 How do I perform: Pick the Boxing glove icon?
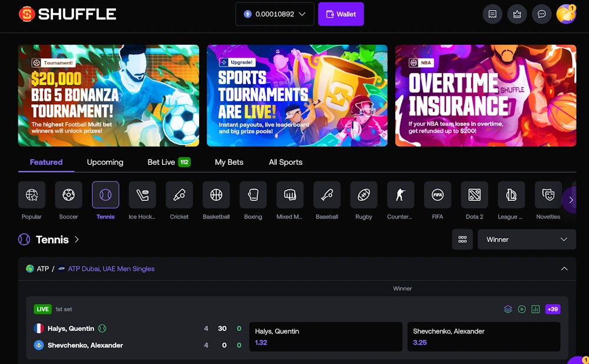tap(253, 195)
